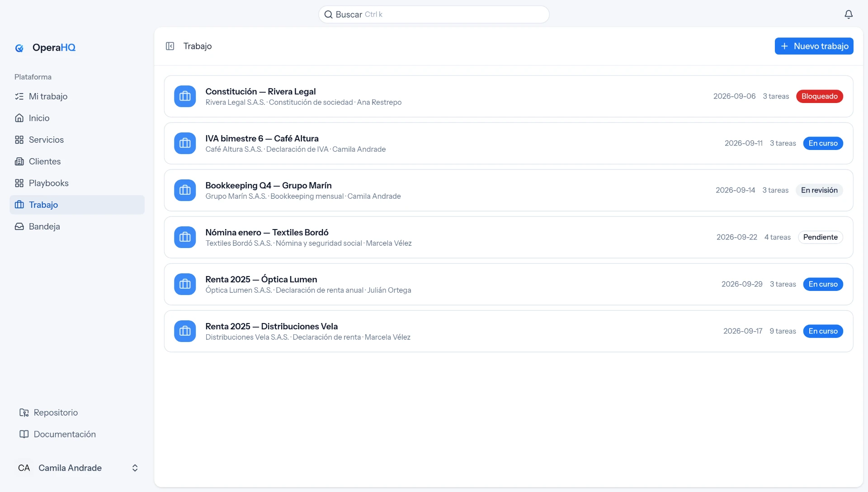
Task: Select Trabajo in sidebar
Action: pos(77,205)
